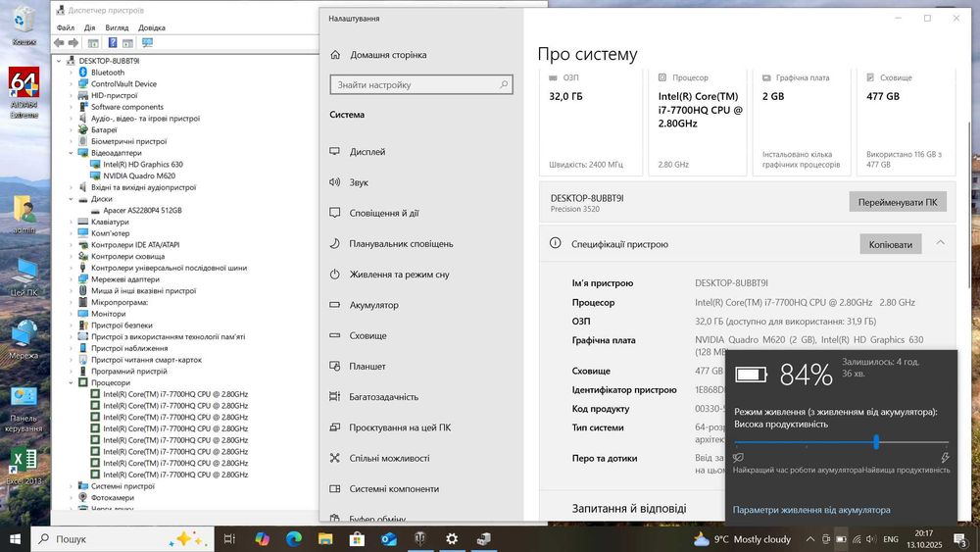This screenshot has height=552, width=980.
Task: Click the weather widget 9°C Mostly cloudy
Action: 743,539
